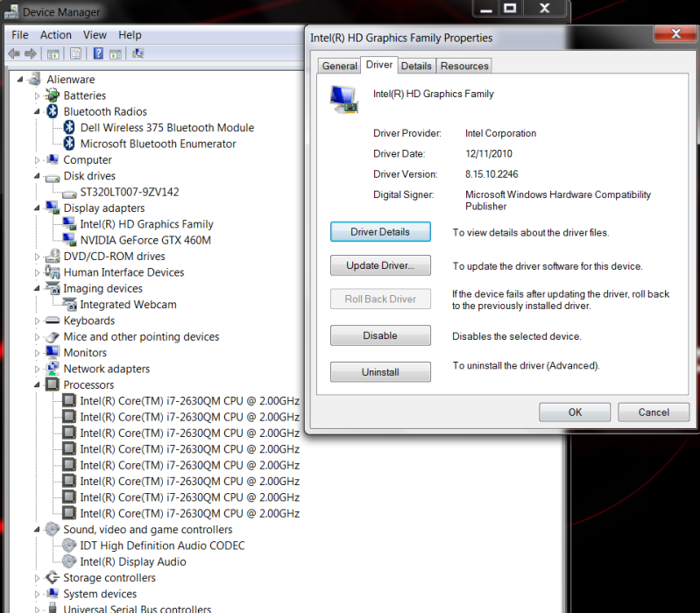Click the Human Interface Devices icon

[x=53, y=272]
